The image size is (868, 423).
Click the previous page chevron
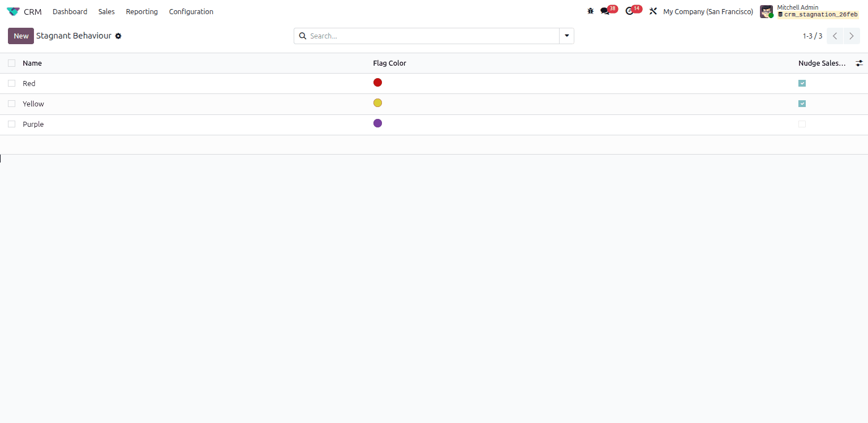[835, 36]
